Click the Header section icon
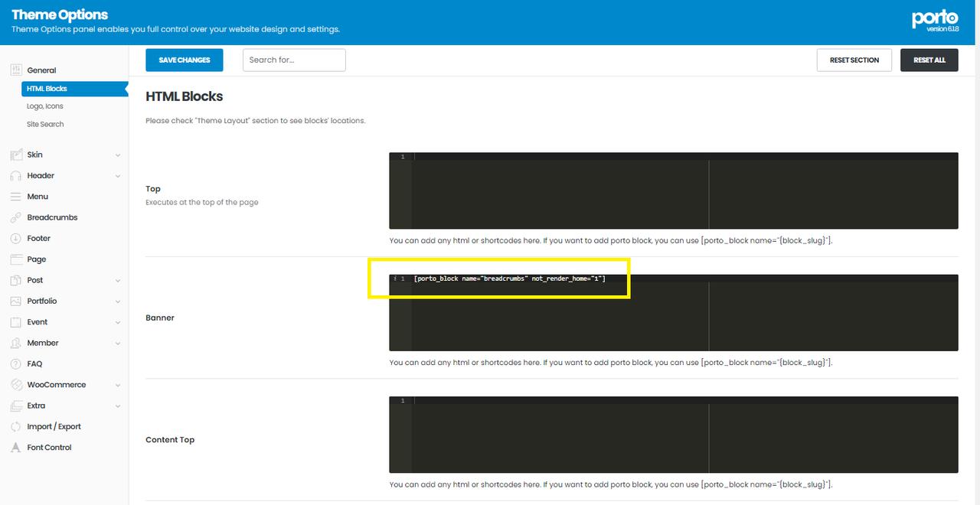 coord(16,175)
